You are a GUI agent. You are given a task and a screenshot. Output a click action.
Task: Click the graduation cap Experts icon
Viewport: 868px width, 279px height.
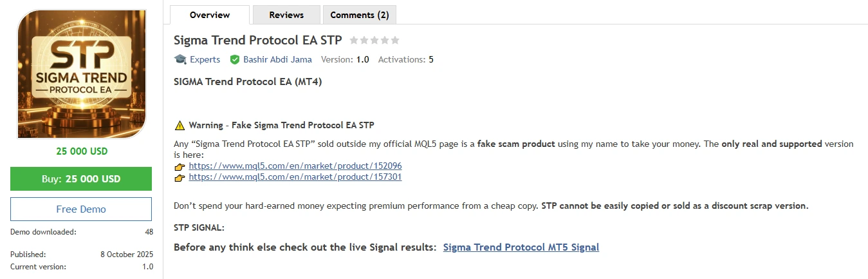(x=180, y=59)
